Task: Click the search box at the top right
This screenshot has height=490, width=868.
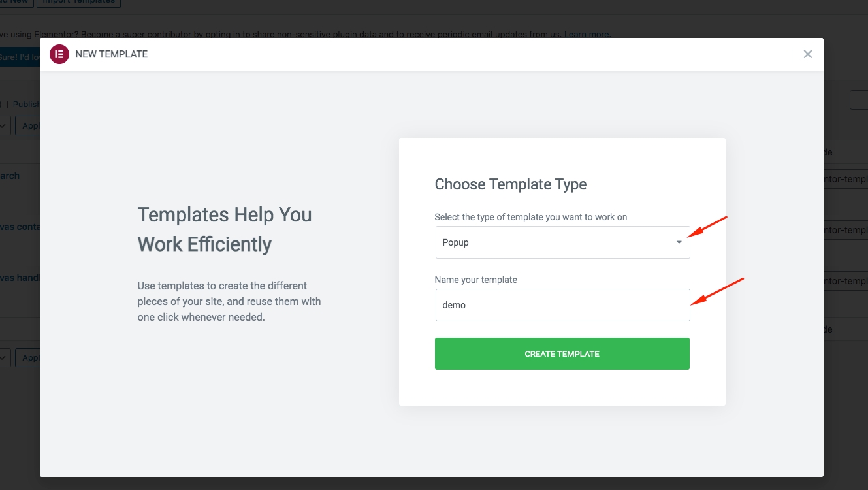Action: click(x=859, y=100)
